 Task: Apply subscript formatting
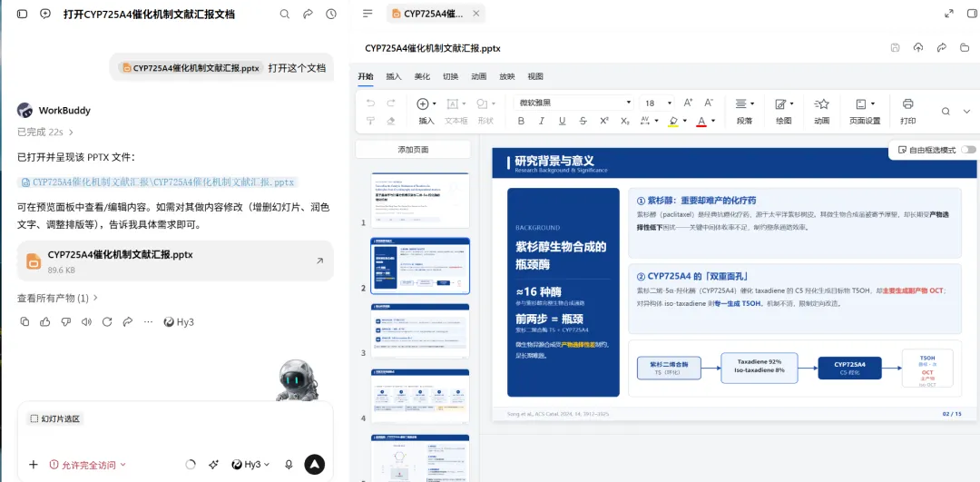click(x=625, y=121)
